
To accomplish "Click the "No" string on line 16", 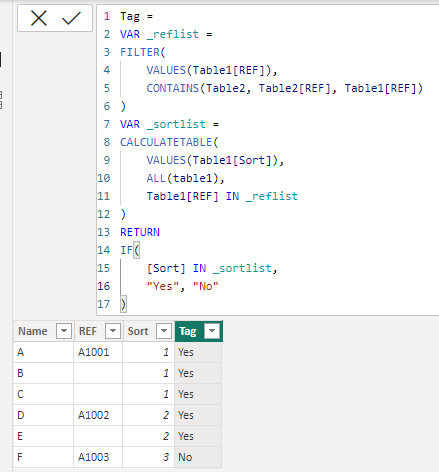I will 206,286.
